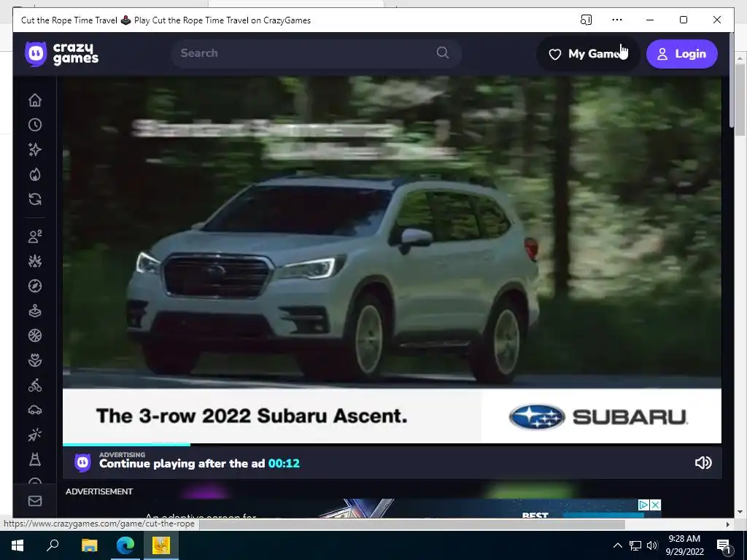Open taskbar search magnifier

53,545
